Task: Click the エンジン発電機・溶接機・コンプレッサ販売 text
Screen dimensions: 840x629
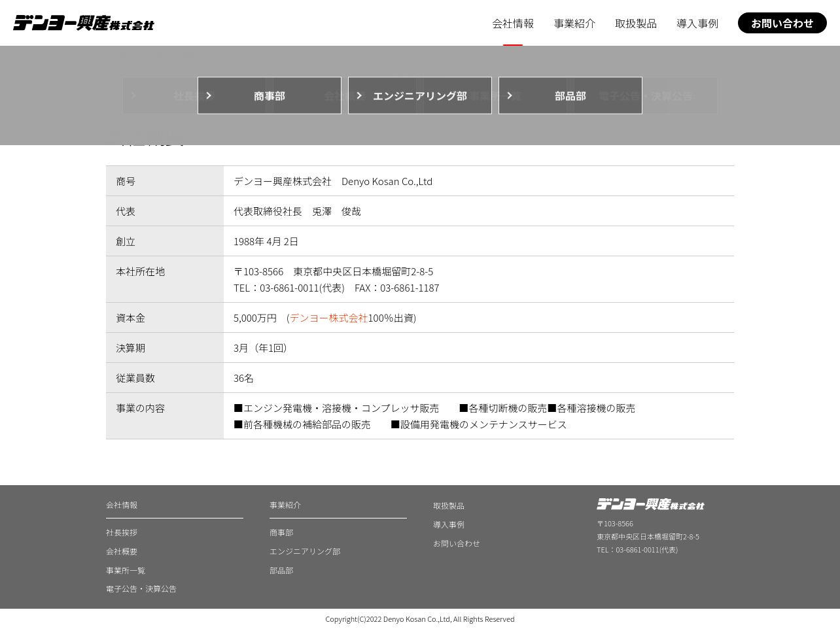Action: [x=336, y=408]
